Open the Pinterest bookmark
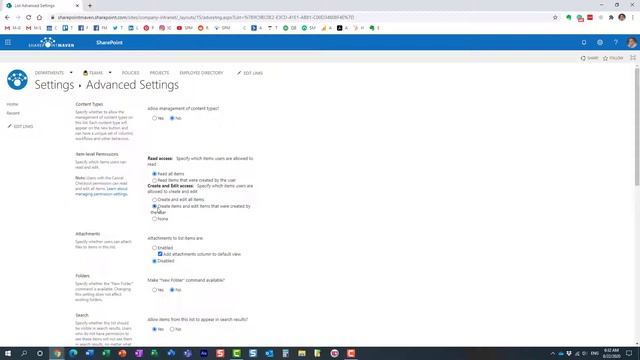The height and width of the screenshot is (360, 640). click(149, 28)
